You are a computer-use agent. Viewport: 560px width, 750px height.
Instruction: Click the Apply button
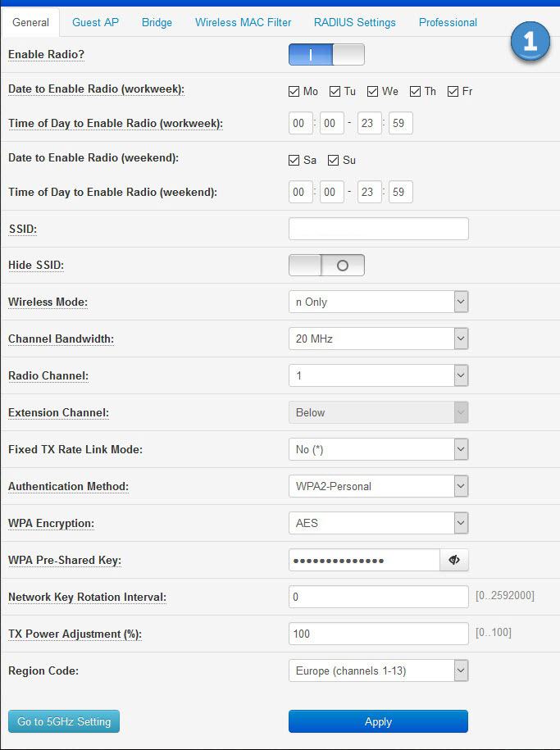(x=378, y=721)
